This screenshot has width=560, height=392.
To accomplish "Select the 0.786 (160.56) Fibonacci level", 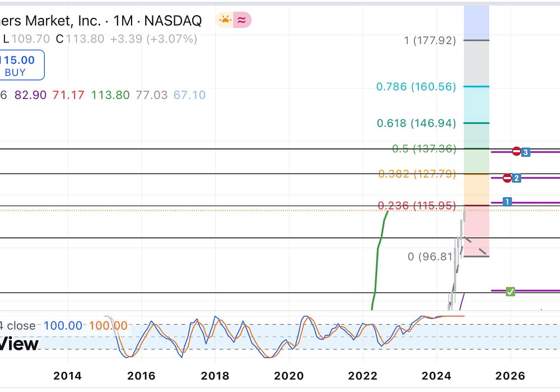I will (416, 87).
